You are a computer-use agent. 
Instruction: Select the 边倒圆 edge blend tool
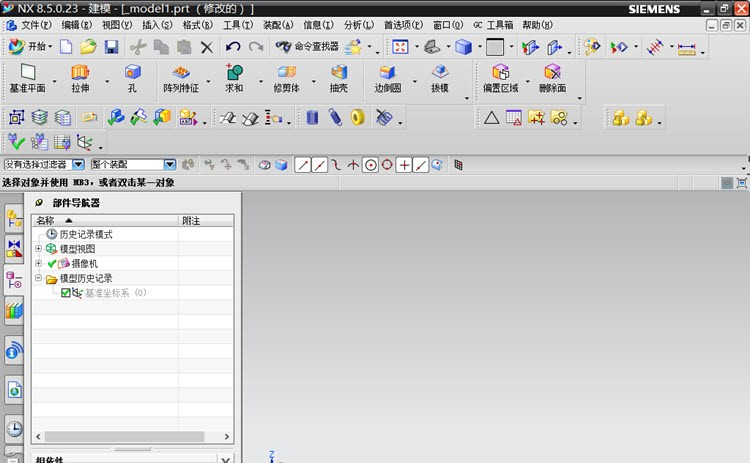[x=388, y=79]
